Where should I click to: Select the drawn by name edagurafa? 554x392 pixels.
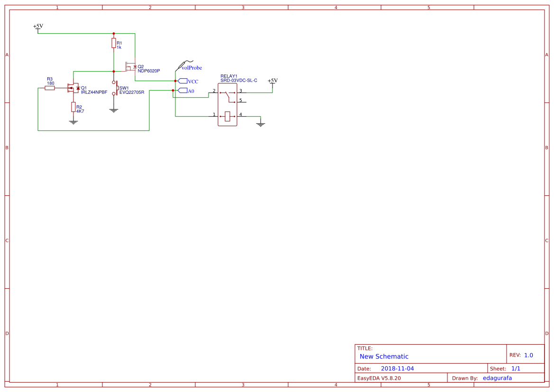pos(497,378)
